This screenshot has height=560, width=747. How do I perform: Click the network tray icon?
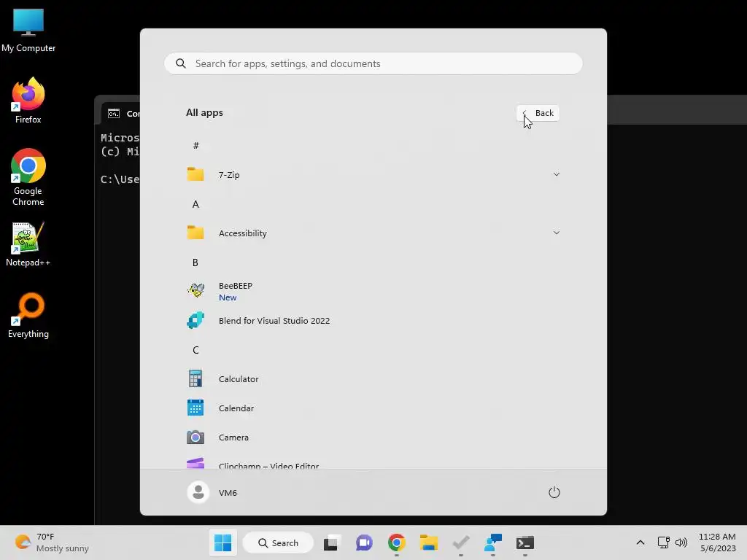click(x=663, y=542)
